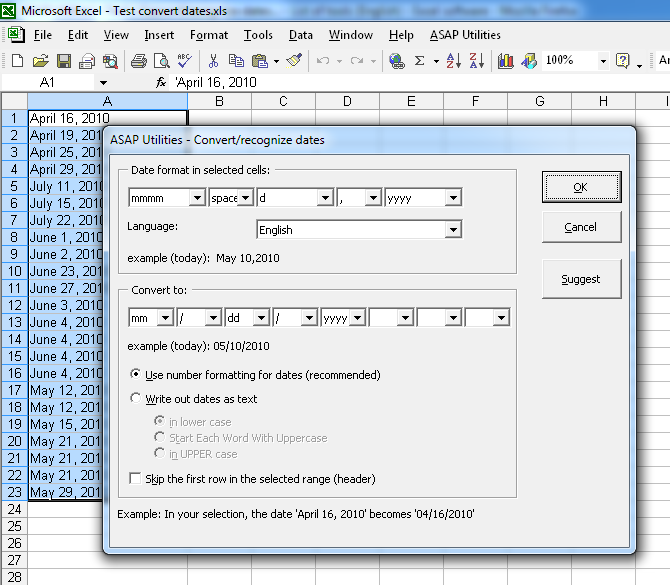Image resolution: width=670 pixels, height=585 pixels.
Task: Check 'Skip the first row' header checkbox
Action: click(135, 478)
